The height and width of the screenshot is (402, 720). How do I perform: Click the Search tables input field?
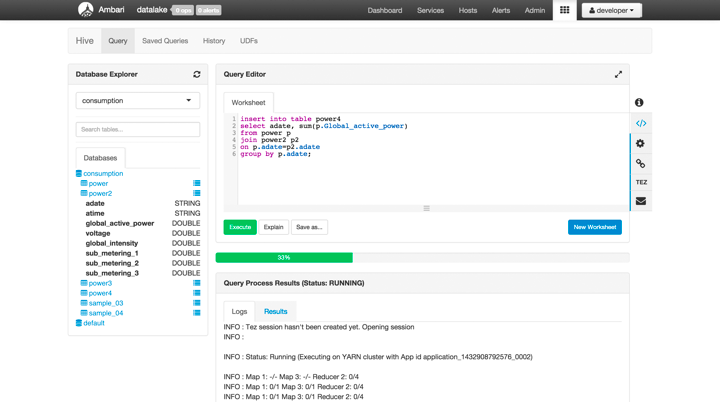pos(138,129)
